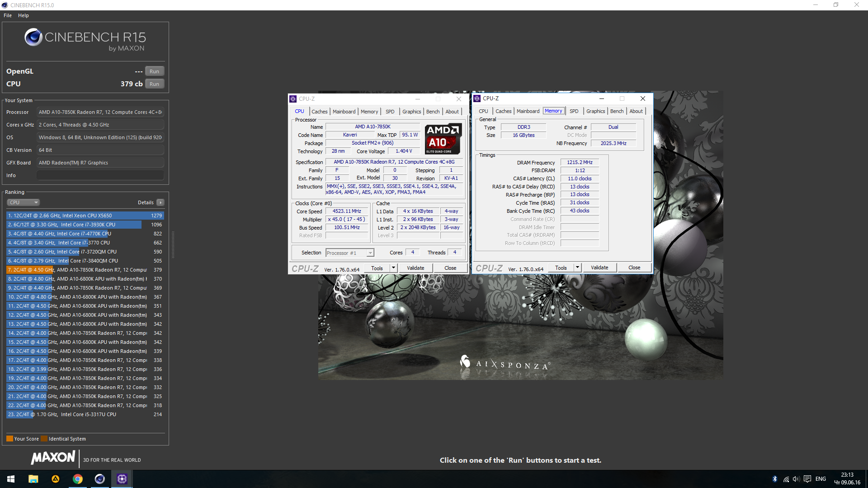Run the OpenGL benchmark test
Screen dimensions: 868x488
click(154, 71)
